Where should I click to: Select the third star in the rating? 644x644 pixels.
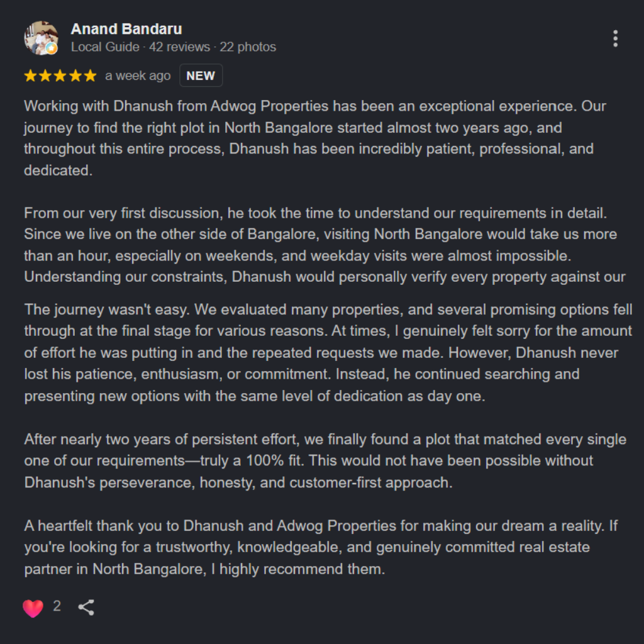click(x=60, y=75)
